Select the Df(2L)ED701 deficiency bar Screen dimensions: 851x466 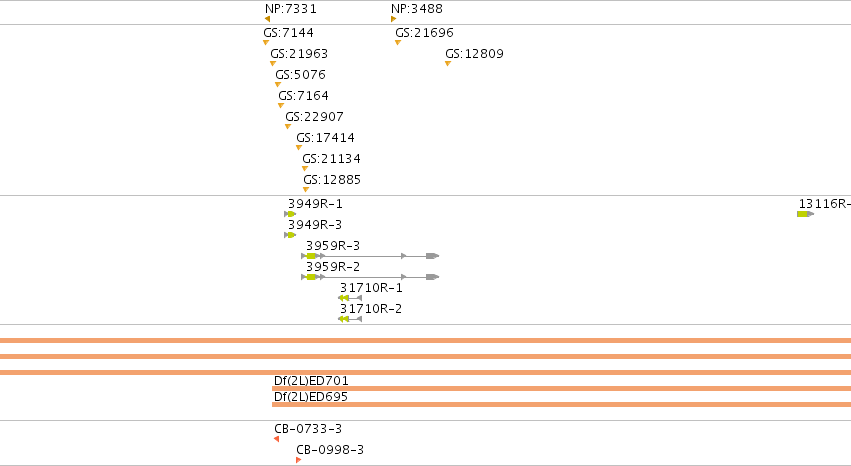coord(561,388)
